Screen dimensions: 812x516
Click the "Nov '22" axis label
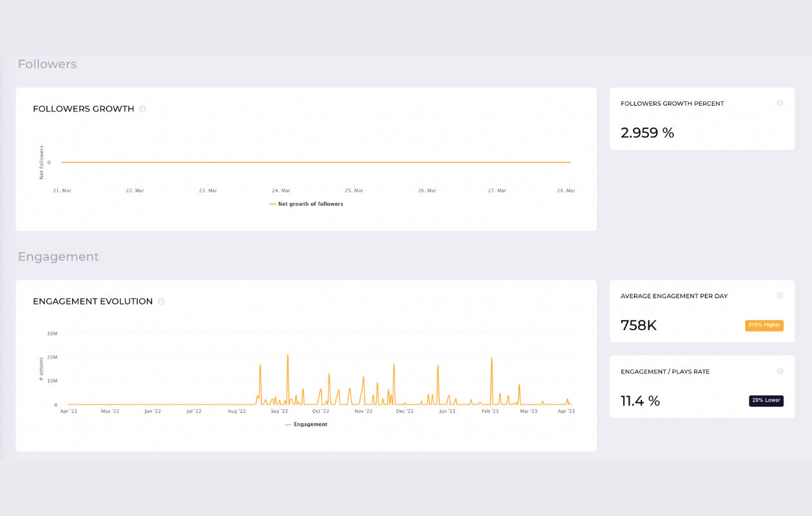[363, 411]
